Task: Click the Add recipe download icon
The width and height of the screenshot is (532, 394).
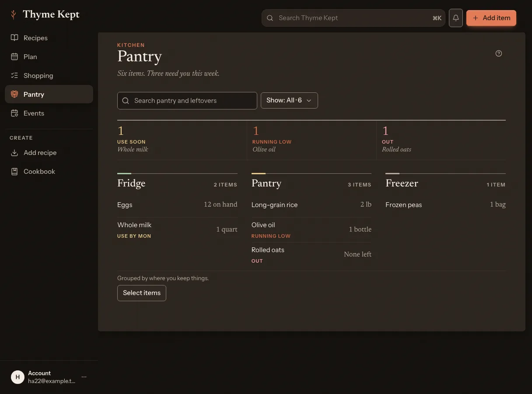Action: (x=14, y=152)
